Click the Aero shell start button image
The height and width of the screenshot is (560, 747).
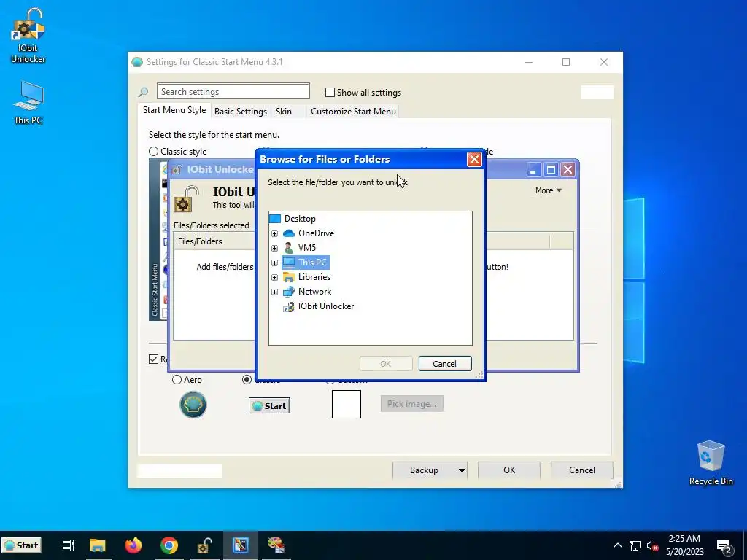click(x=193, y=404)
